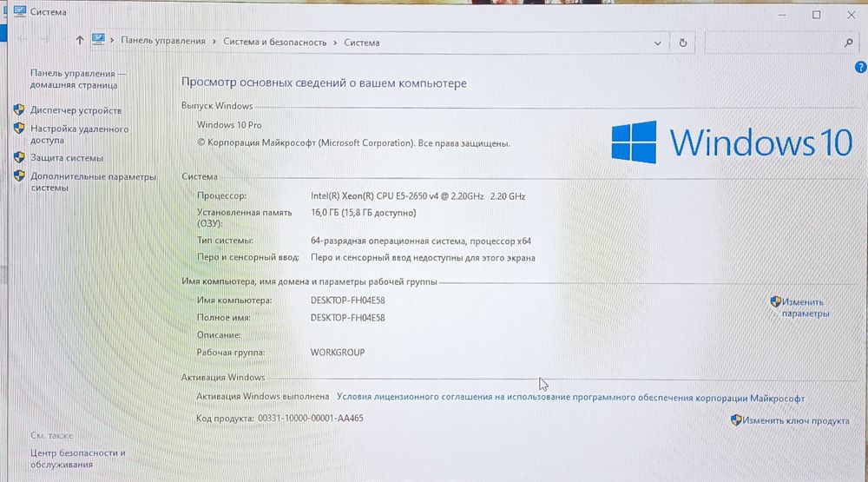Click shield icon next to Изменить параметры
Viewport: 868px width, 482px height.
[x=775, y=301]
